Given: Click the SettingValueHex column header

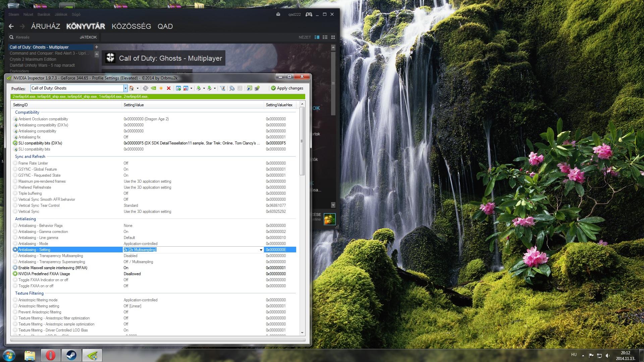Looking at the screenshot, I should click(280, 105).
